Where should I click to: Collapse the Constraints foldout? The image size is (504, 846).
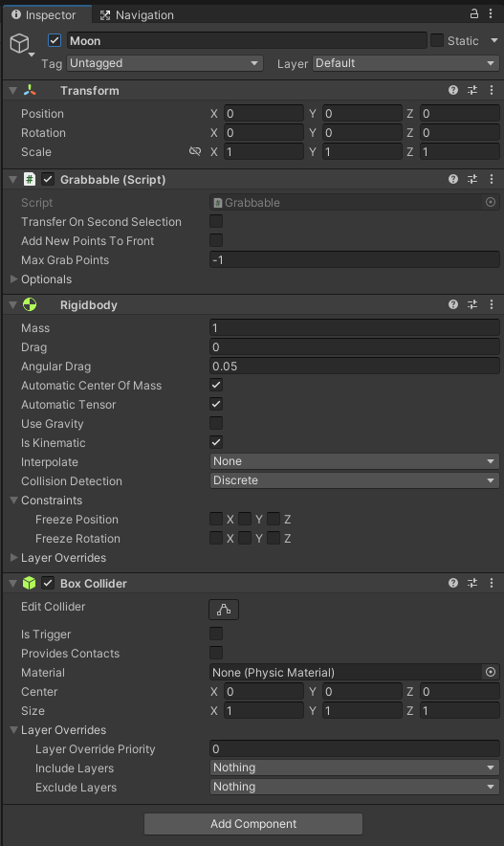tap(14, 501)
